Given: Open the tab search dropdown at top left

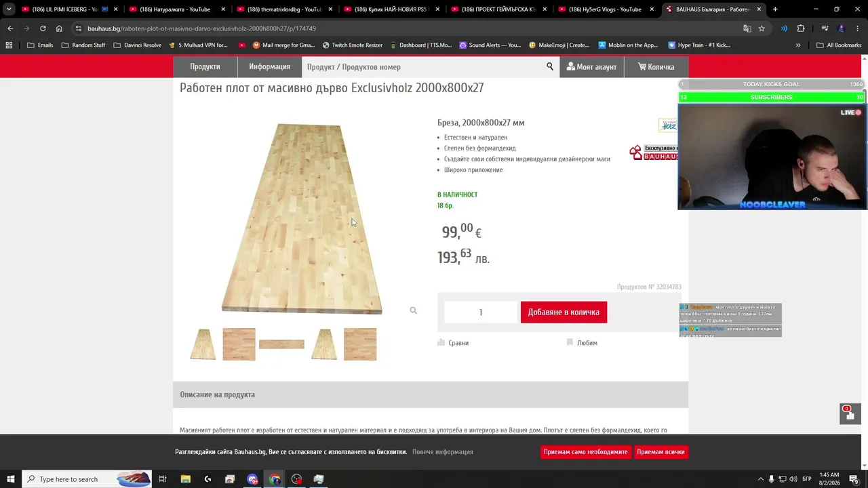Looking at the screenshot, I should pos(9,9).
